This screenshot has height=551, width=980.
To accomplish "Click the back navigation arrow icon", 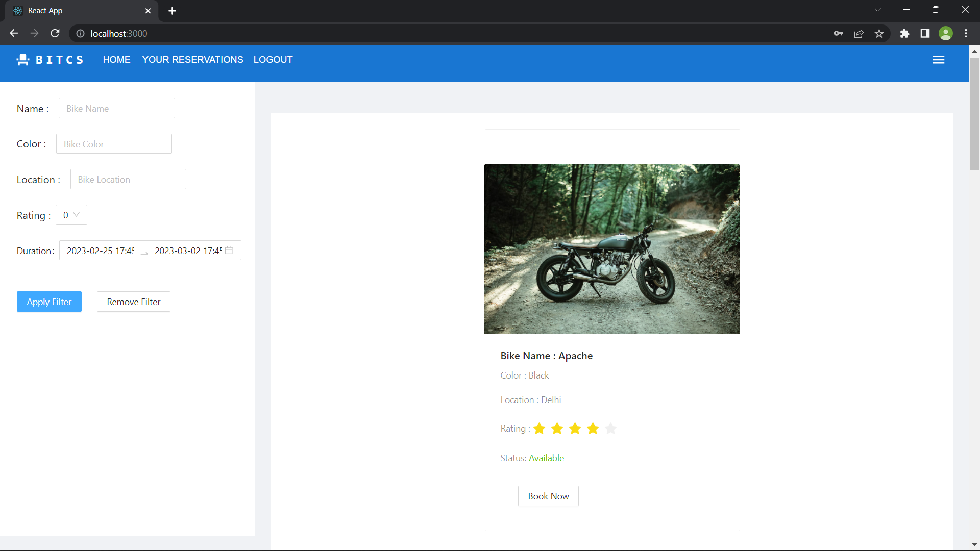I will pos(13,33).
